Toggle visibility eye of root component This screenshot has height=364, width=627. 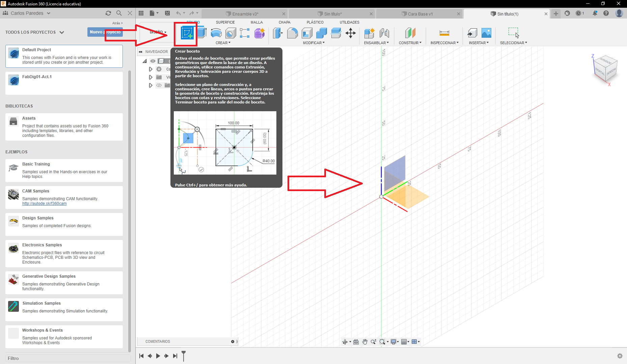[153, 61]
